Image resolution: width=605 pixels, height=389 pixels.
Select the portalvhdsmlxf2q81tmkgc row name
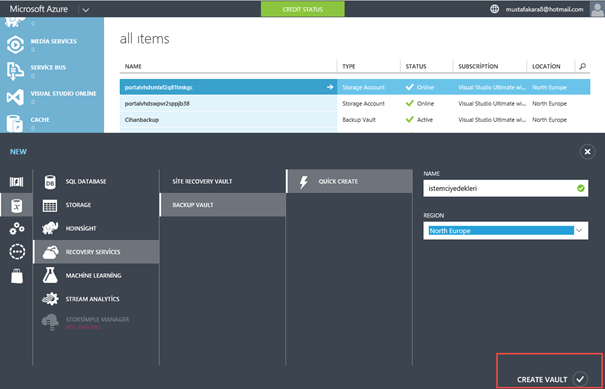tap(159, 88)
